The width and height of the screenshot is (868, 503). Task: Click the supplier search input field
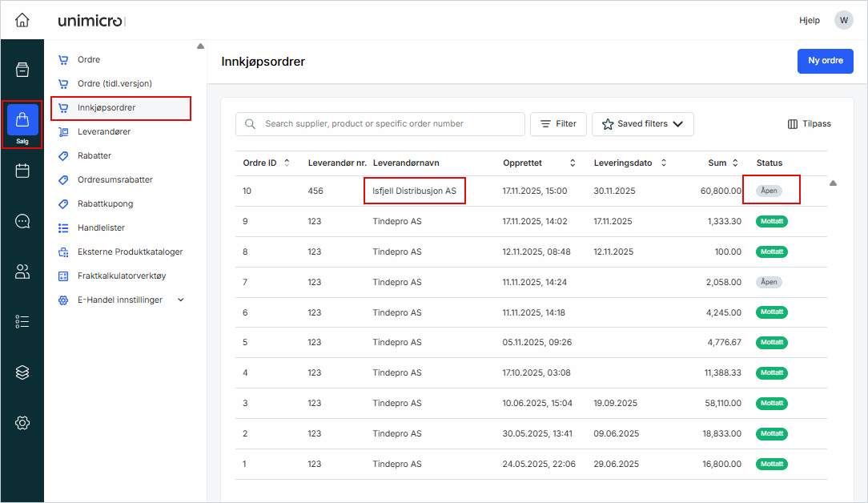(x=384, y=124)
